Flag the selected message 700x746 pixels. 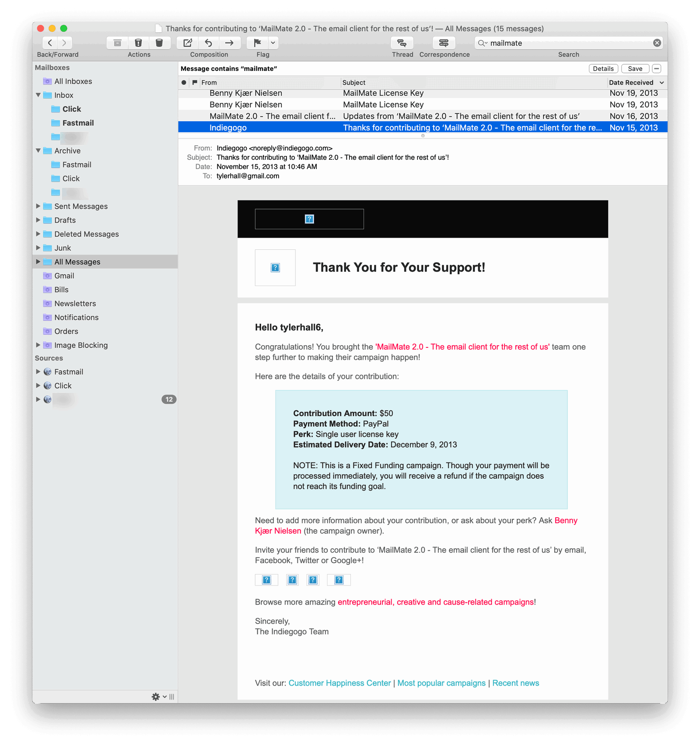(257, 42)
